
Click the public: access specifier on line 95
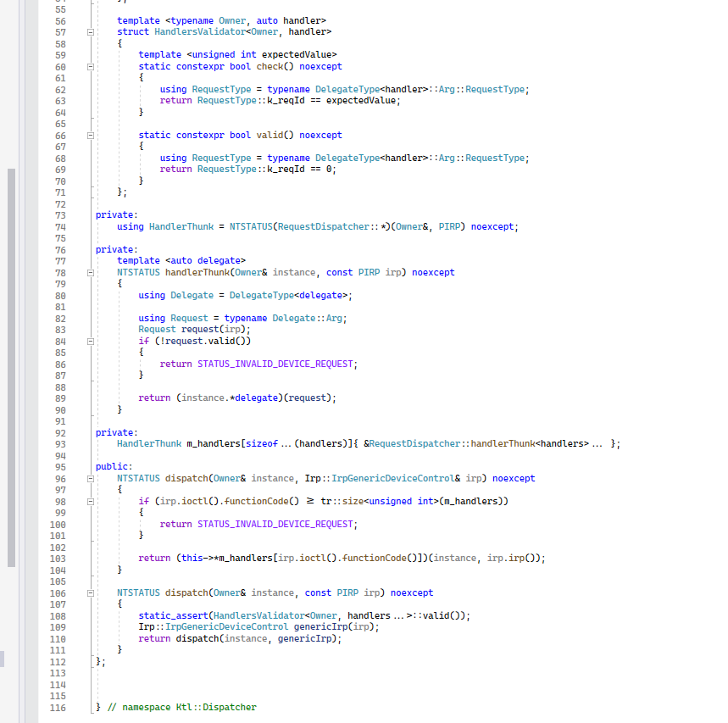pos(111,466)
